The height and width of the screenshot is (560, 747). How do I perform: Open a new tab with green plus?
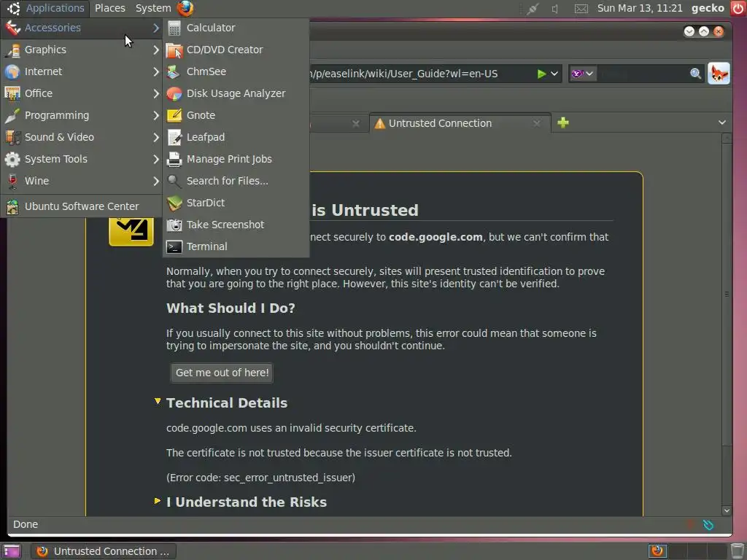[x=563, y=122]
